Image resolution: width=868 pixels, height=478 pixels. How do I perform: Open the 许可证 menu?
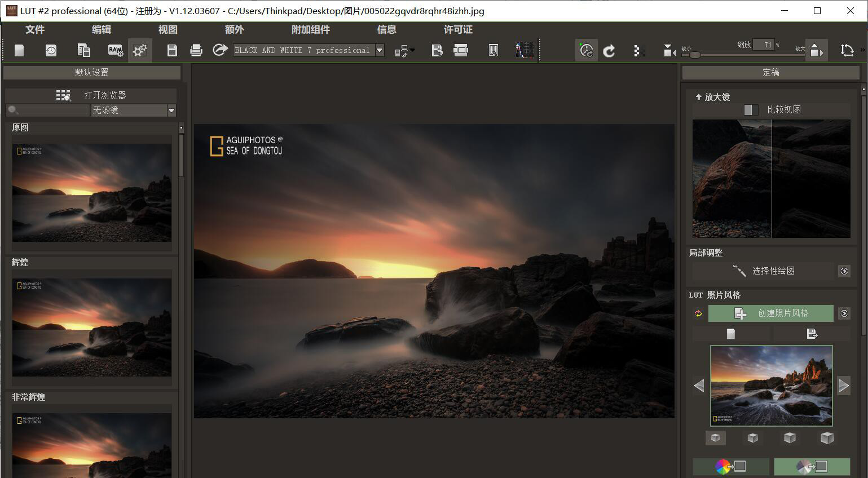(458, 29)
